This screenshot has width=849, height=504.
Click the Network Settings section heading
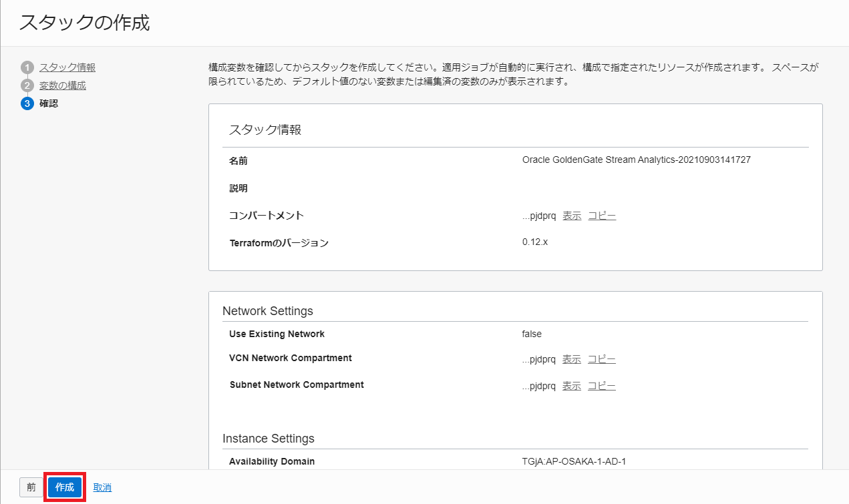267,311
